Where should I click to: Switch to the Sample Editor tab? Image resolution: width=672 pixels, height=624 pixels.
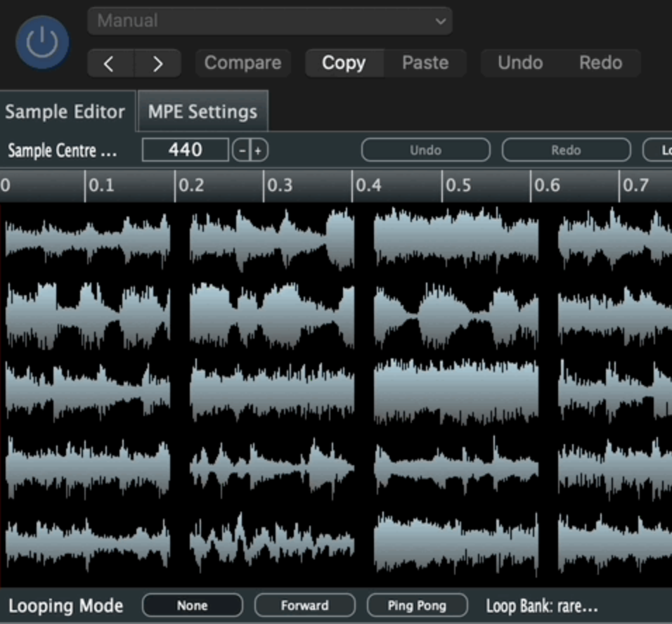tap(65, 112)
